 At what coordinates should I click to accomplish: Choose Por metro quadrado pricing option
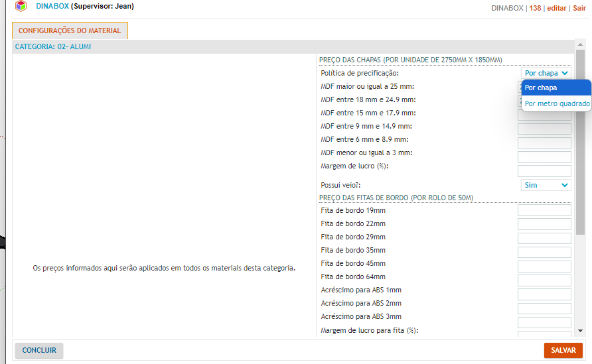(556, 103)
